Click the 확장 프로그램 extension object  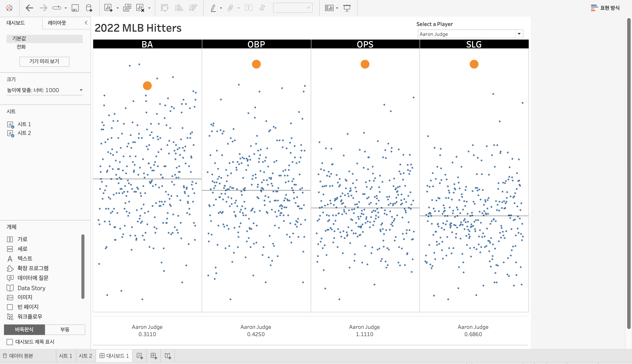tap(27, 268)
